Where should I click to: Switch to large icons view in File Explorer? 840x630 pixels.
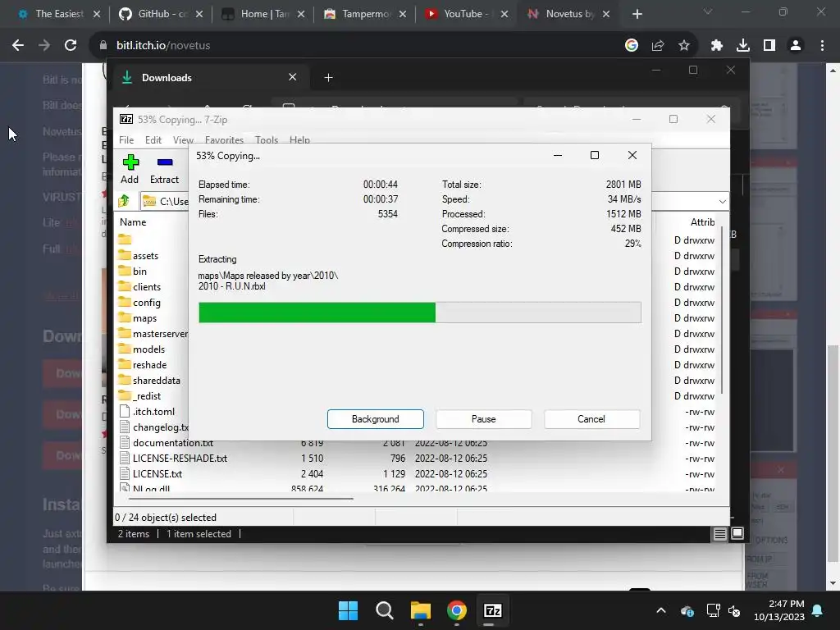[x=737, y=533]
